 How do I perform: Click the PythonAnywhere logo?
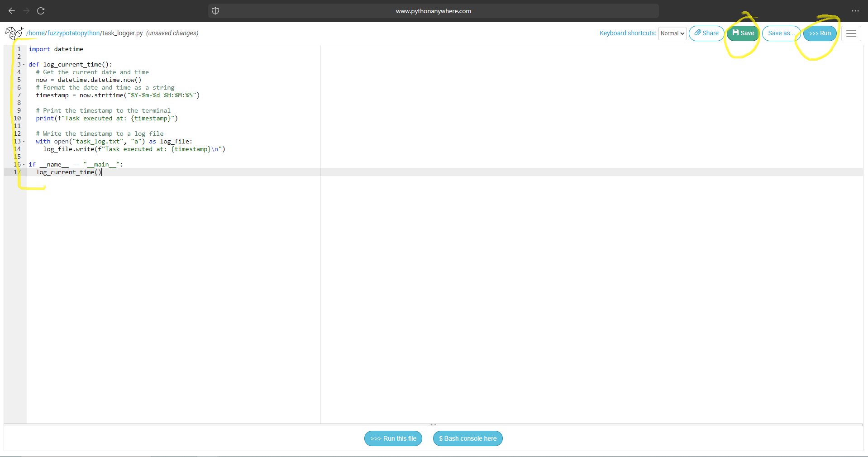coord(14,33)
